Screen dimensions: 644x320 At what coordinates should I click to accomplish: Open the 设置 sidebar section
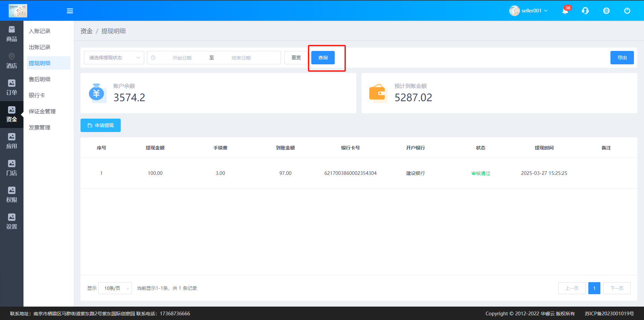(12, 222)
